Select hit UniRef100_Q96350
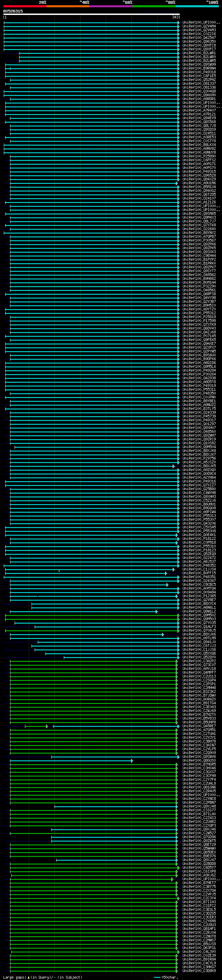This screenshot has width=222, height=980. tap(199, 41)
